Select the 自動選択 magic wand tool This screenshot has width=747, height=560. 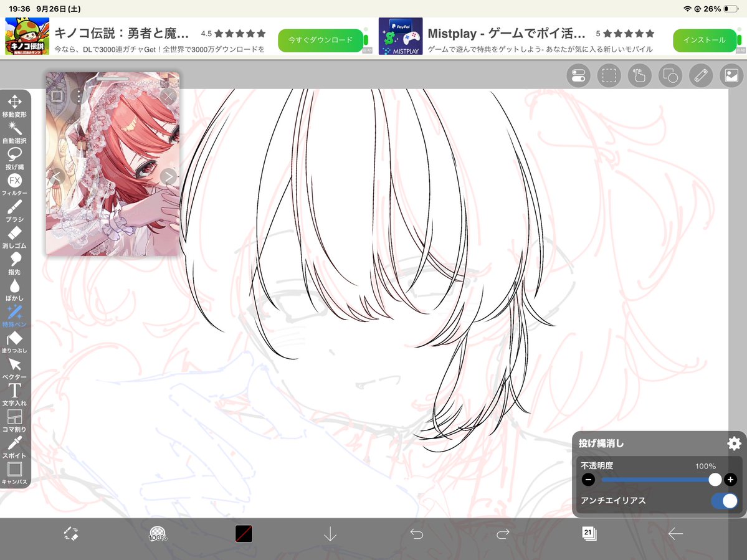tap(14, 133)
